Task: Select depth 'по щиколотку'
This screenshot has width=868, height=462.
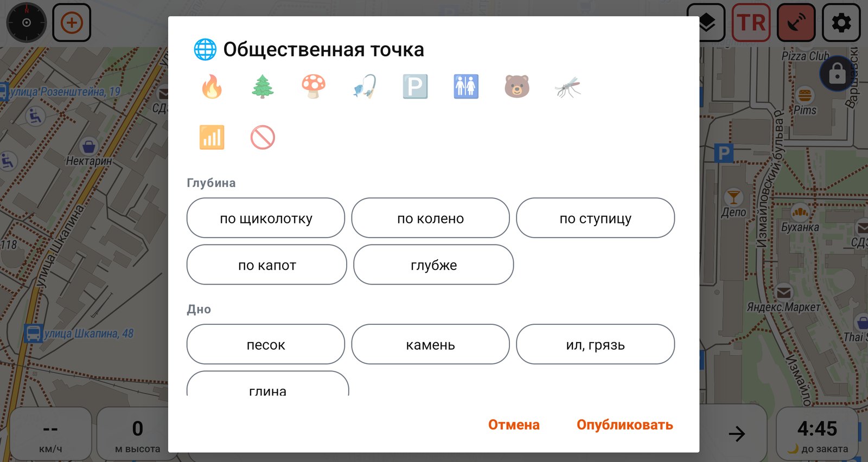Action: (x=266, y=218)
